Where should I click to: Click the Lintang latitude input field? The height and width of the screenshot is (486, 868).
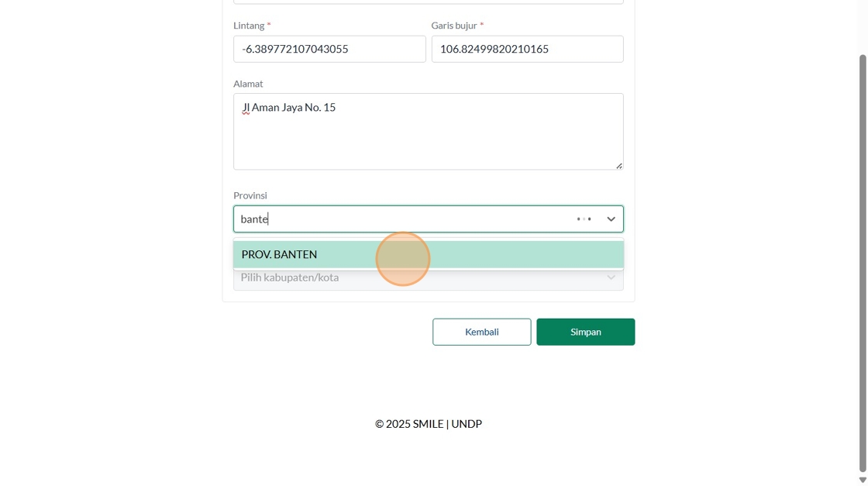tap(329, 49)
